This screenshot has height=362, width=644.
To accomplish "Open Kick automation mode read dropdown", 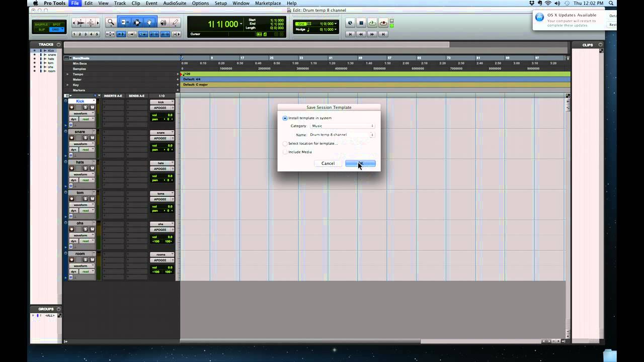I will 88,119.
